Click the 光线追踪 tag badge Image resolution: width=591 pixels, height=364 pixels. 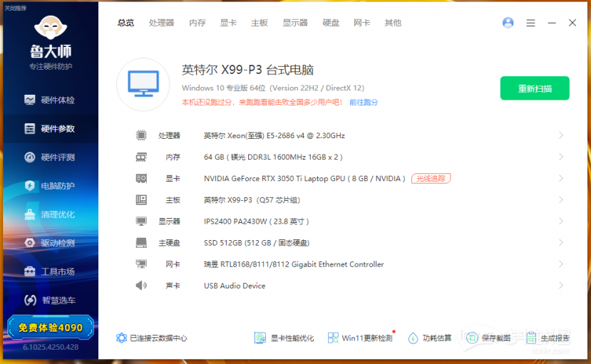click(x=431, y=178)
